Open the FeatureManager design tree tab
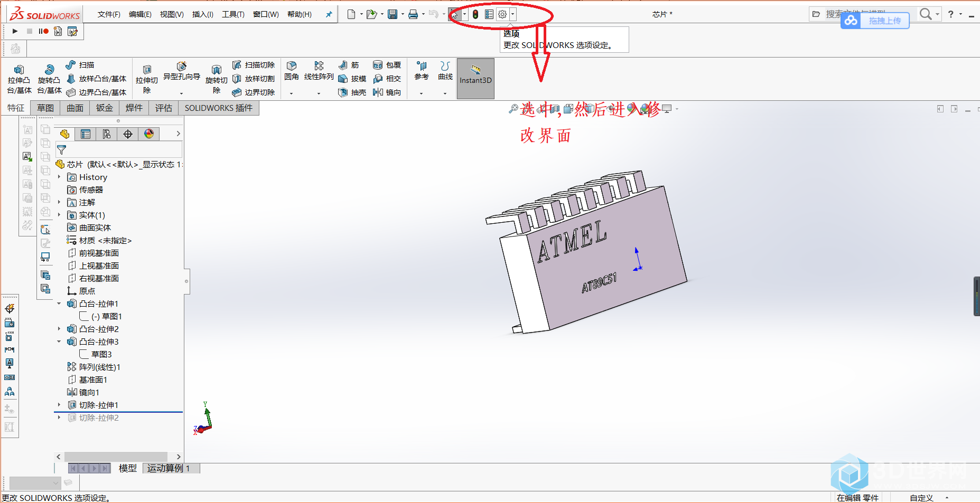The width and height of the screenshot is (980, 503). [x=65, y=134]
